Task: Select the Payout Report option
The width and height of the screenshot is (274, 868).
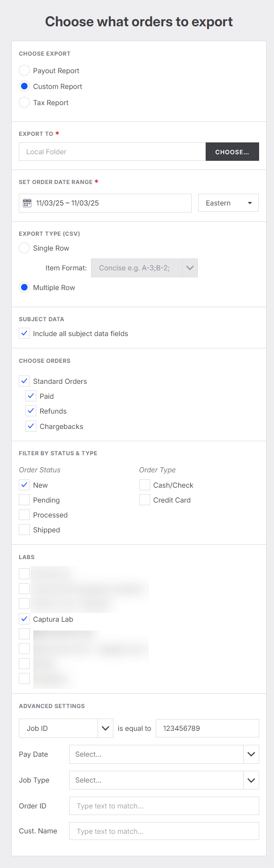Action: tap(25, 71)
